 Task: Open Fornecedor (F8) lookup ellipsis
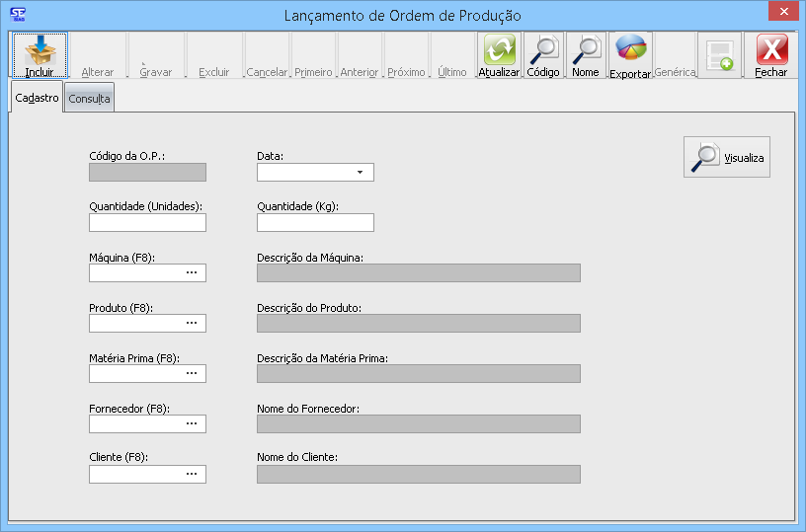coord(192,424)
